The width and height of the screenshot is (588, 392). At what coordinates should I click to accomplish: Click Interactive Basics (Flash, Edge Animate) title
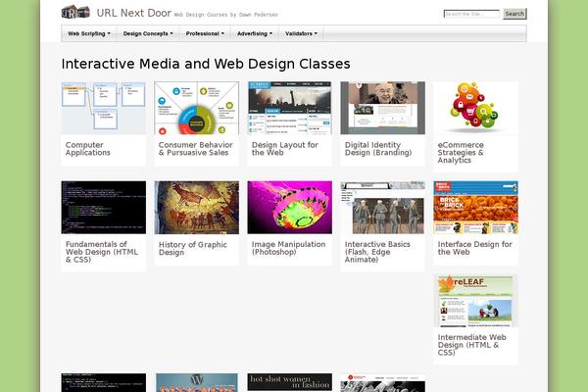click(377, 252)
